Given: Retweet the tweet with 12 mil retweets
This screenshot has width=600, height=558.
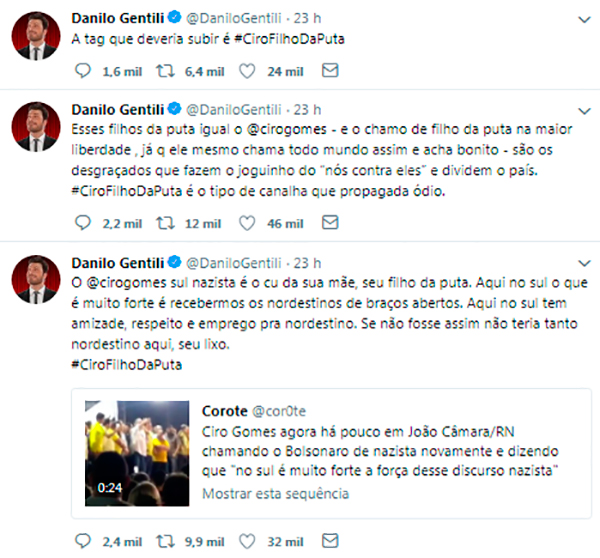Looking at the screenshot, I should click(165, 223).
